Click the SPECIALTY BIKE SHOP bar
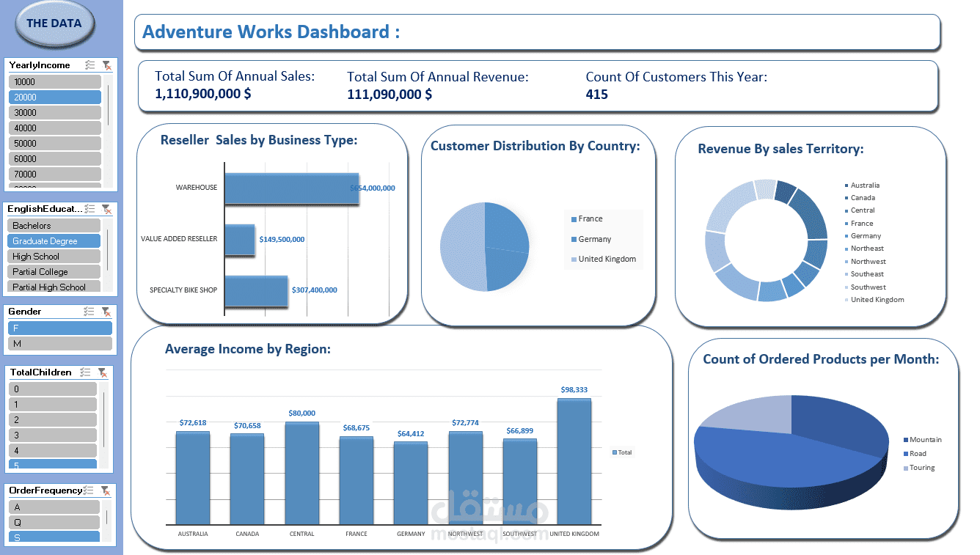 click(x=256, y=291)
